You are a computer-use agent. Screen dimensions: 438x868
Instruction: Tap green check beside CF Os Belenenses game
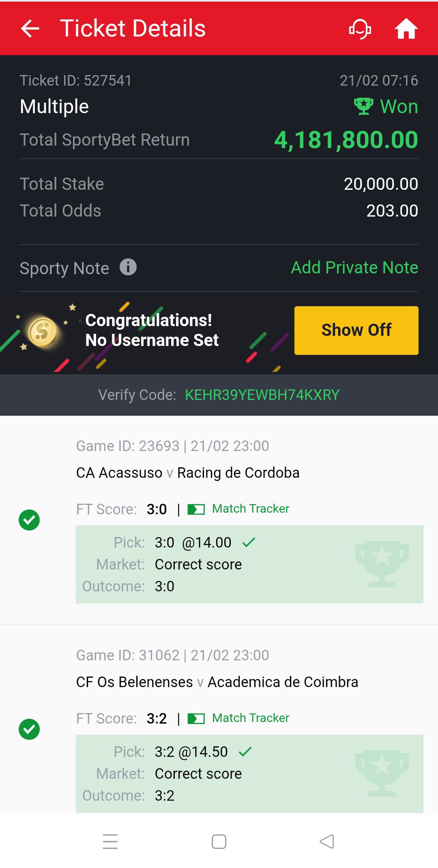tap(29, 729)
